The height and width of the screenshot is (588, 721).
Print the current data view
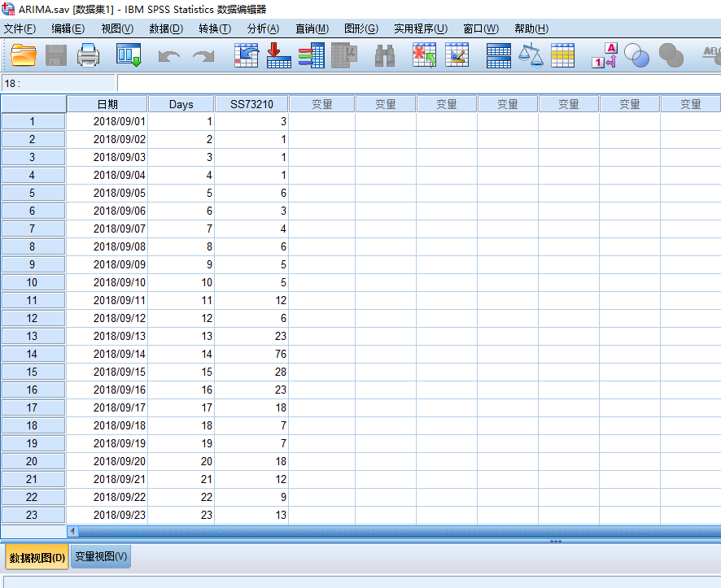point(88,55)
